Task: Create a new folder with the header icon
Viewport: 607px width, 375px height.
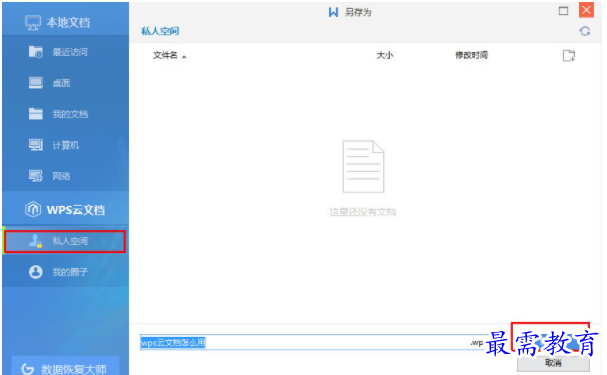Action: point(569,56)
